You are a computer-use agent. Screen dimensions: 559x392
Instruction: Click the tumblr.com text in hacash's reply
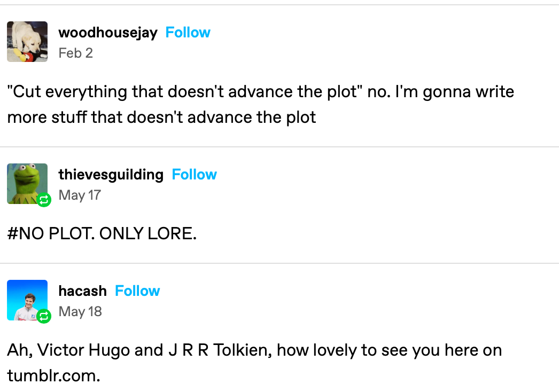point(53,375)
